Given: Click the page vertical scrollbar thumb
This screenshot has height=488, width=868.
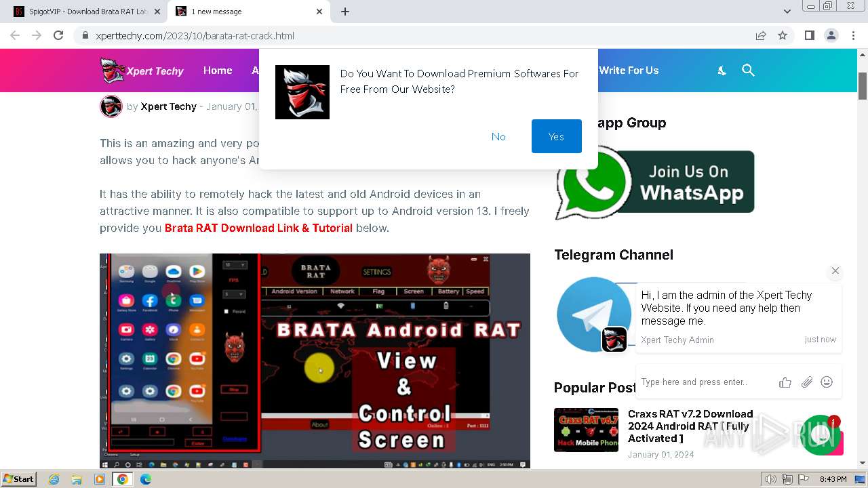Looking at the screenshot, I should 863,85.
